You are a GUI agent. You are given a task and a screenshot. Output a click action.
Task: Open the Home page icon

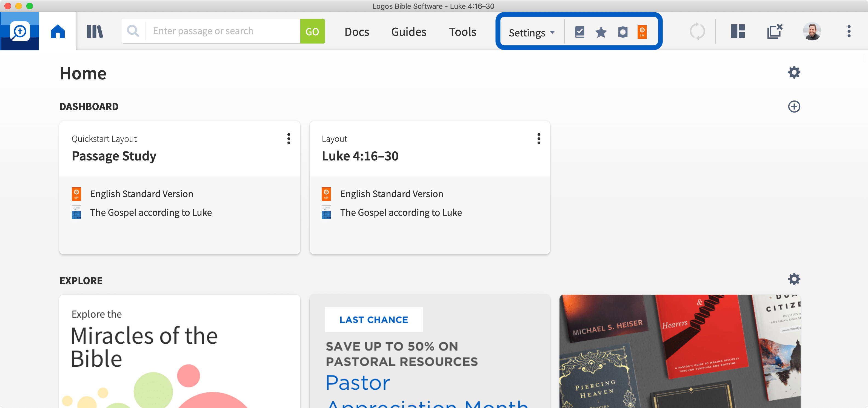tap(58, 31)
